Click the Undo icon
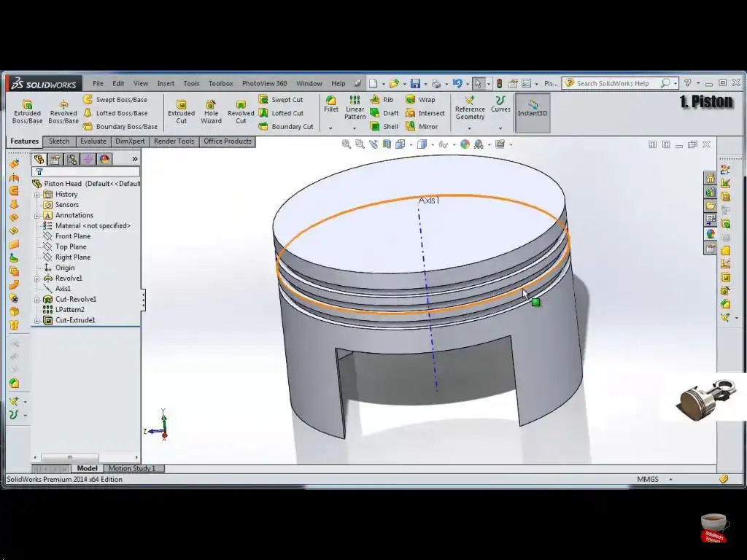747x560 pixels. click(457, 84)
